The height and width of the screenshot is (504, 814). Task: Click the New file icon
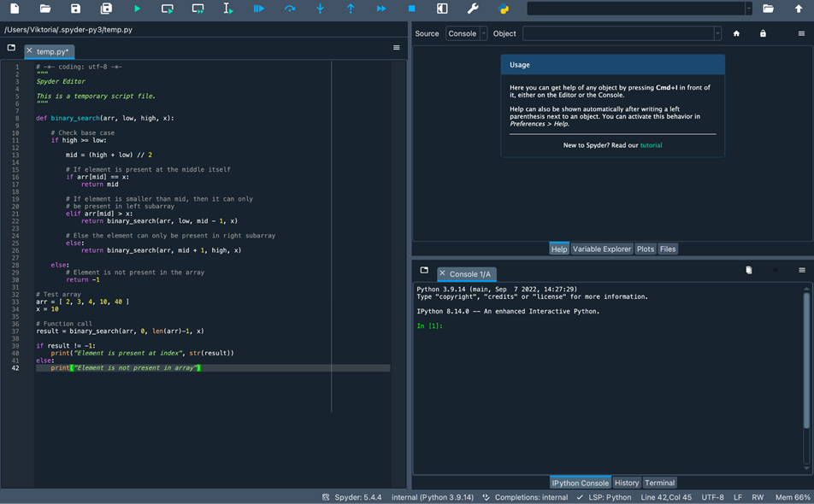coord(15,9)
